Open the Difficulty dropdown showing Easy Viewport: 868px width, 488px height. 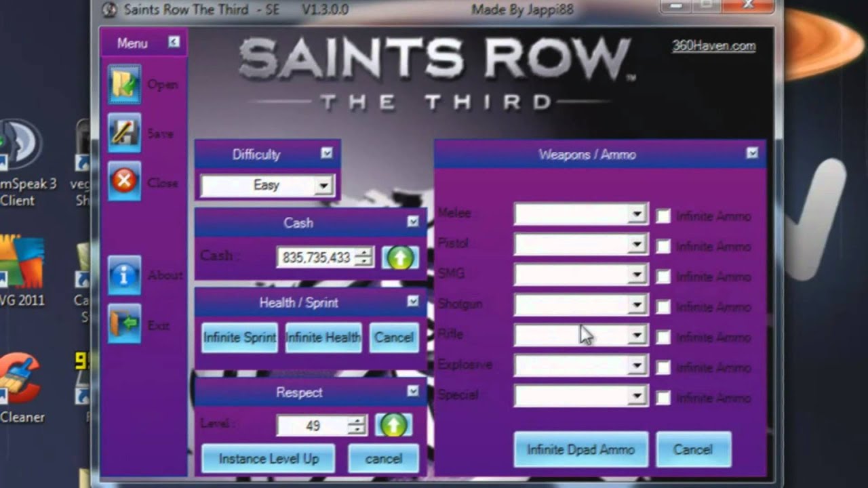pos(267,185)
